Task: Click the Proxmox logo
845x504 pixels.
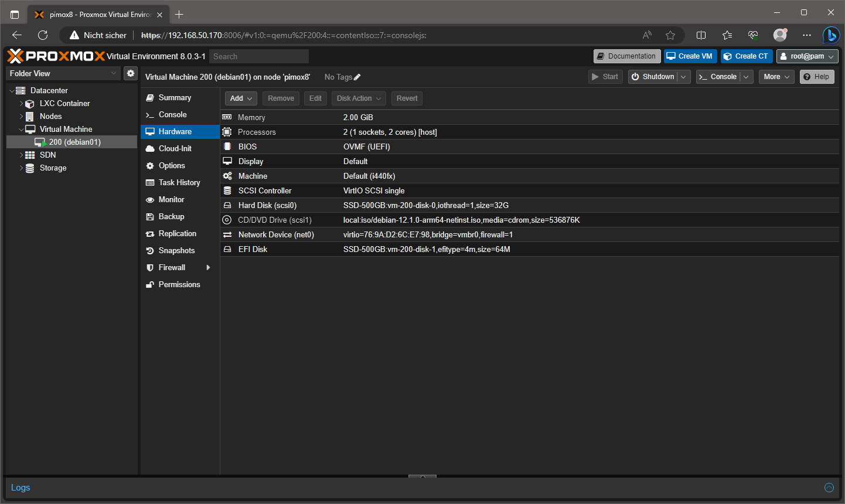Action: tap(56, 56)
